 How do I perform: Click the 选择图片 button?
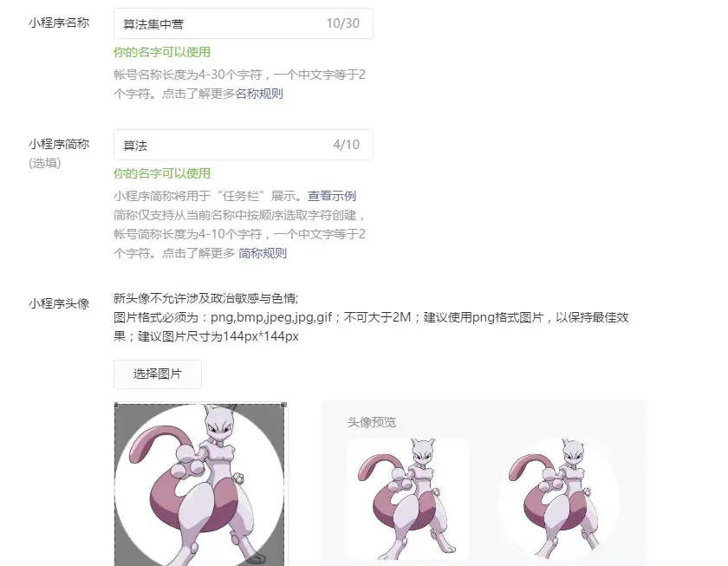[x=158, y=374]
